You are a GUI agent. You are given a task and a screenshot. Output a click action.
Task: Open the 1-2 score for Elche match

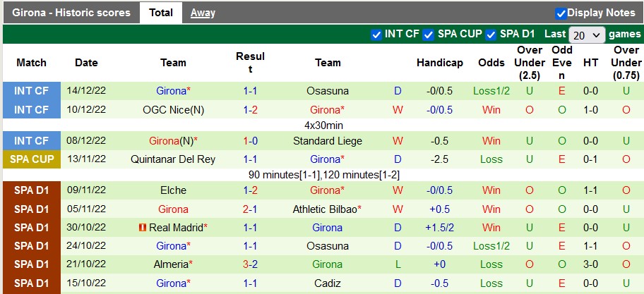click(250, 190)
